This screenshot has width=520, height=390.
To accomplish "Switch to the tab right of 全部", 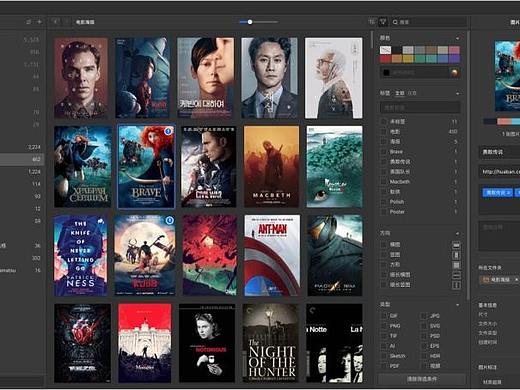I will [412, 93].
